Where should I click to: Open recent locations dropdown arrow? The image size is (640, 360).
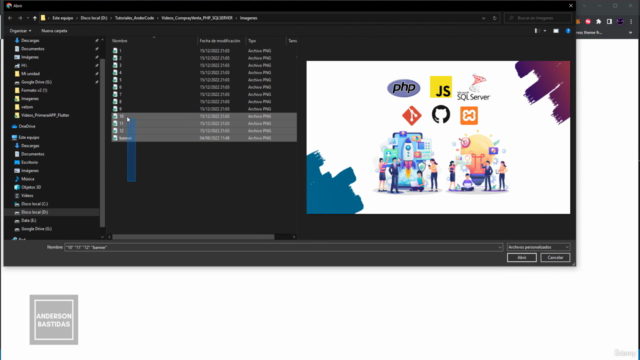pos(27,18)
